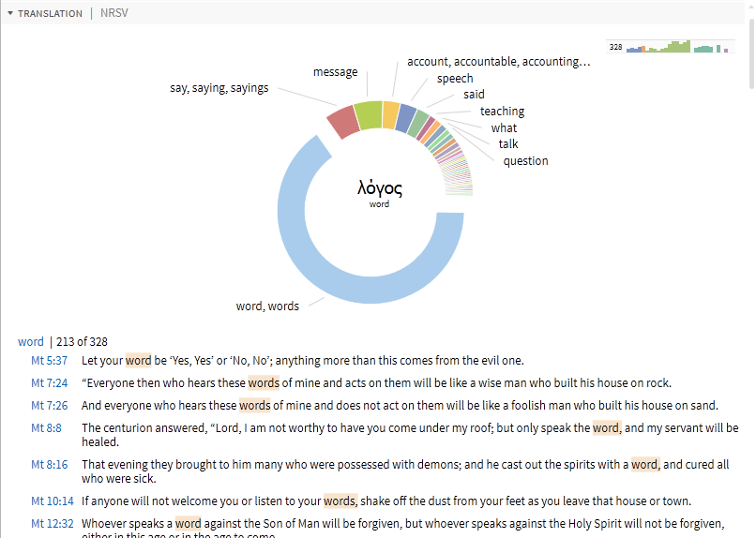Click the 'say, saying, sayings' chart label
The image size is (756, 538).
point(219,88)
